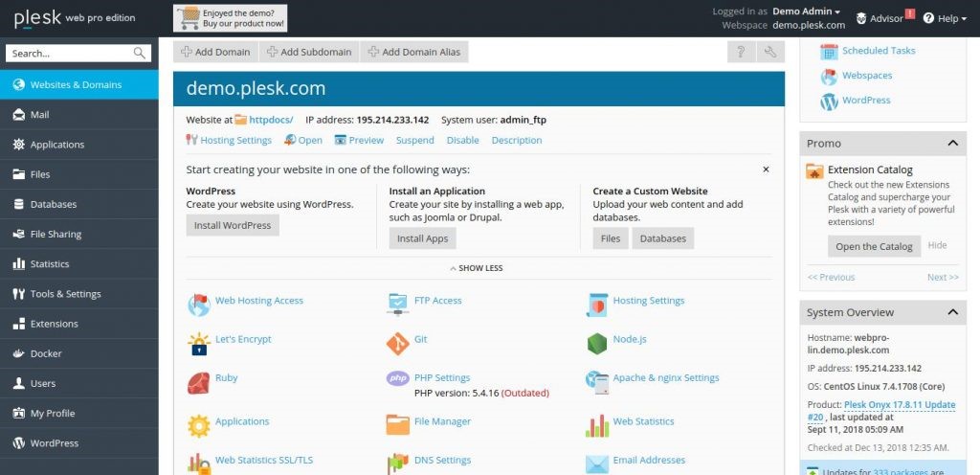Select Websites & Domains in sidebar
This screenshot has height=475, width=980.
78,84
